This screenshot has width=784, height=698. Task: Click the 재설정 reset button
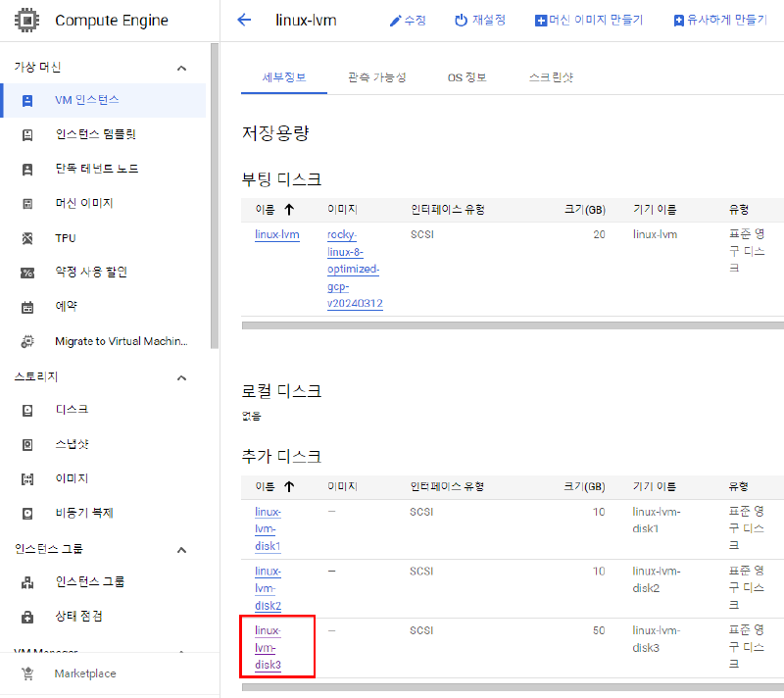tap(480, 21)
